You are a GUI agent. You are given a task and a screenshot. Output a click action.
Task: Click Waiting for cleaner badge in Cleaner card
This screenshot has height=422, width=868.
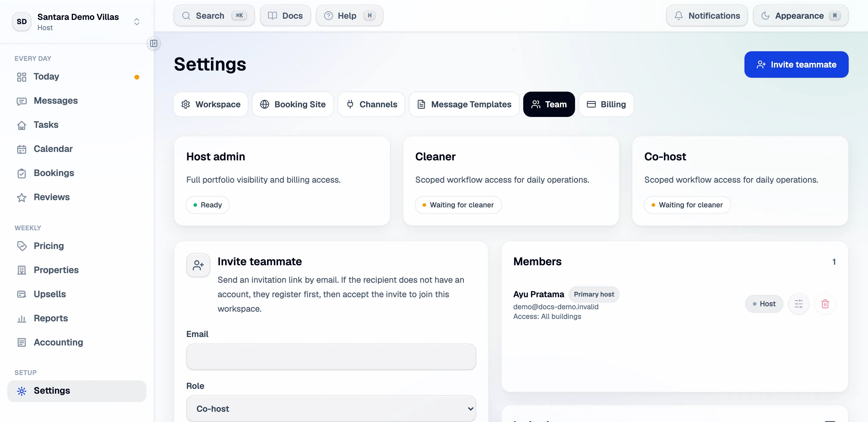point(458,205)
